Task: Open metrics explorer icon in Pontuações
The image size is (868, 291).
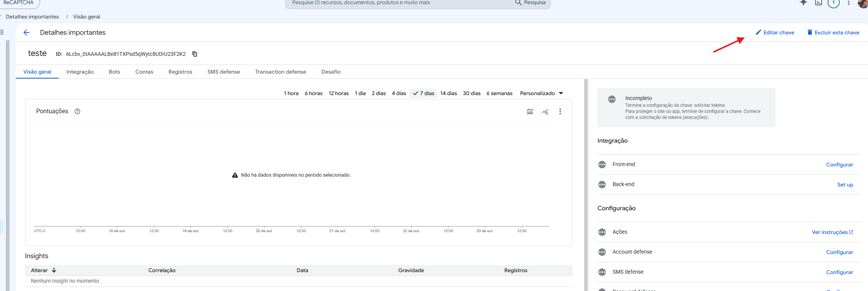Action: pyautogui.click(x=545, y=111)
